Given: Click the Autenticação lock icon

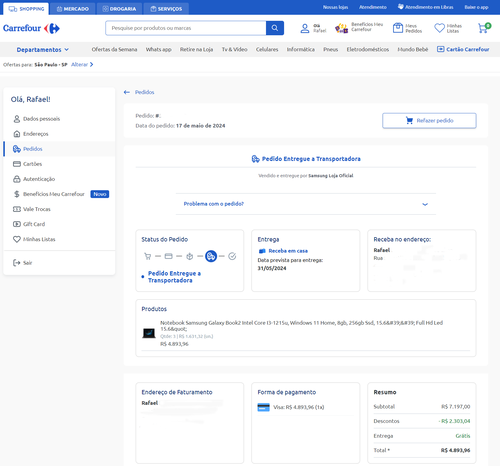Looking at the screenshot, I should [17, 179].
